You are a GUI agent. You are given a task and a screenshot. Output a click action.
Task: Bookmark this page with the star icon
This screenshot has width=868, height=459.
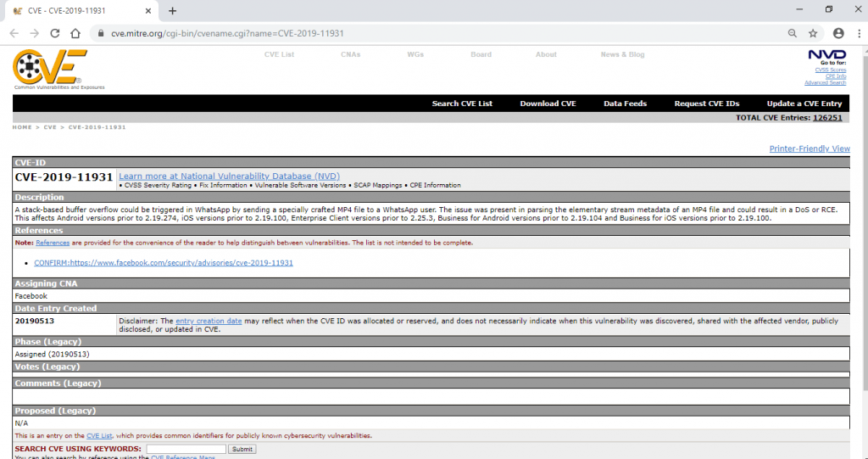point(813,33)
